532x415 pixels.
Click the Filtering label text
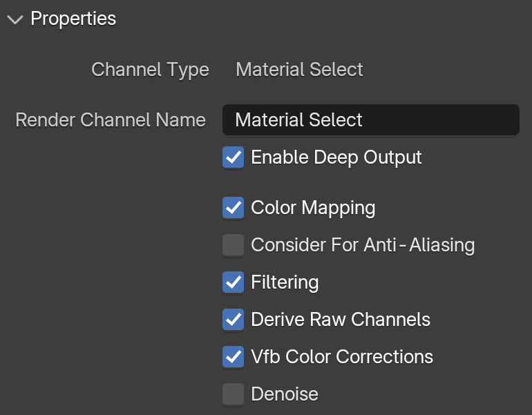pyautogui.click(x=285, y=282)
